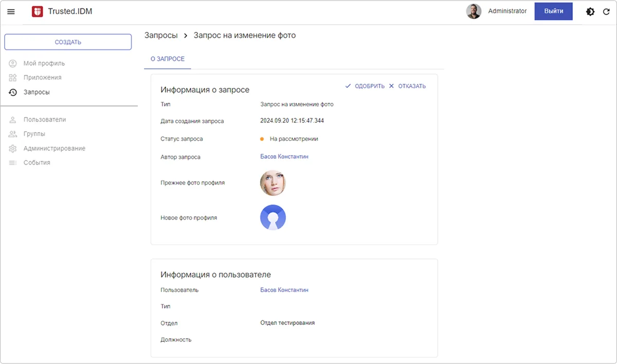This screenshot has height=364, width=617.
Task: Open request author link Басов Константин
Action: point(284,156)
